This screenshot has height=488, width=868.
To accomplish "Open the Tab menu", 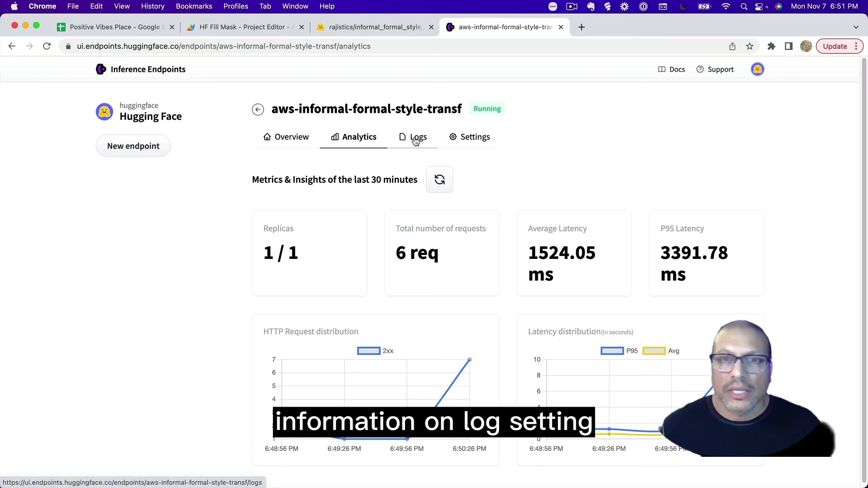I will (x=265, y=6).
